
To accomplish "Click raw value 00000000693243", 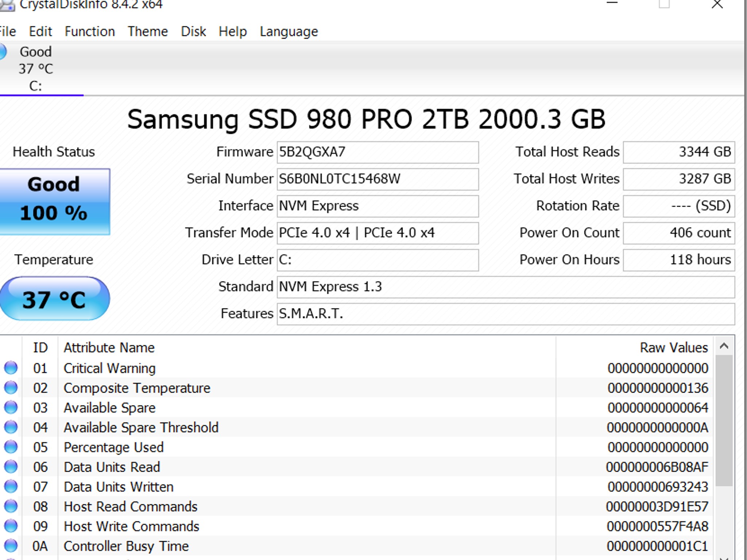I will click(x=658, y=487).
